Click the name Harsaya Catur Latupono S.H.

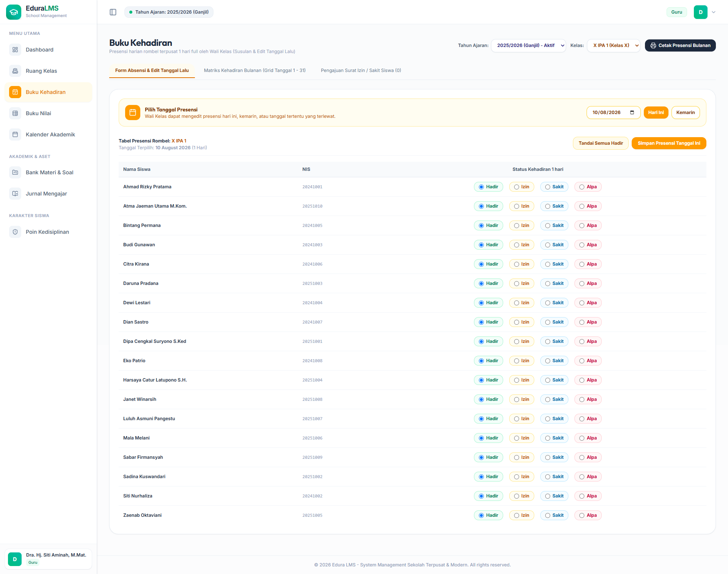(155, 380)
